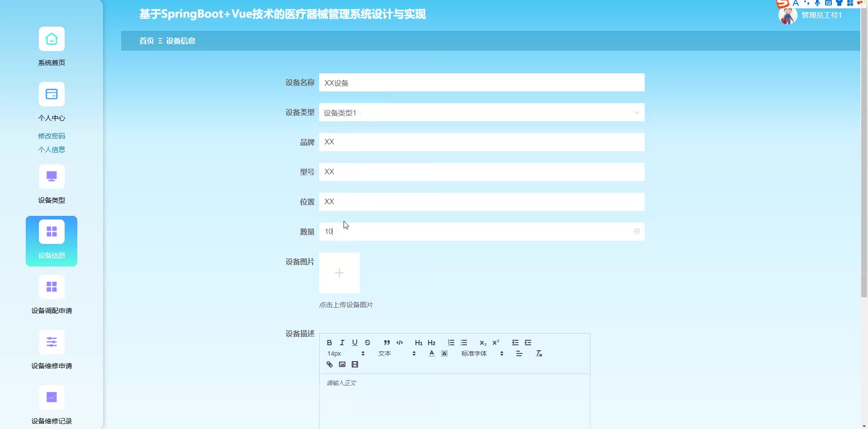The height and width of the screenshot is (429, 868).
Task: Click the 设备信息 breadcrumb text
Action: pyautogui.click(x=181, y=41)
